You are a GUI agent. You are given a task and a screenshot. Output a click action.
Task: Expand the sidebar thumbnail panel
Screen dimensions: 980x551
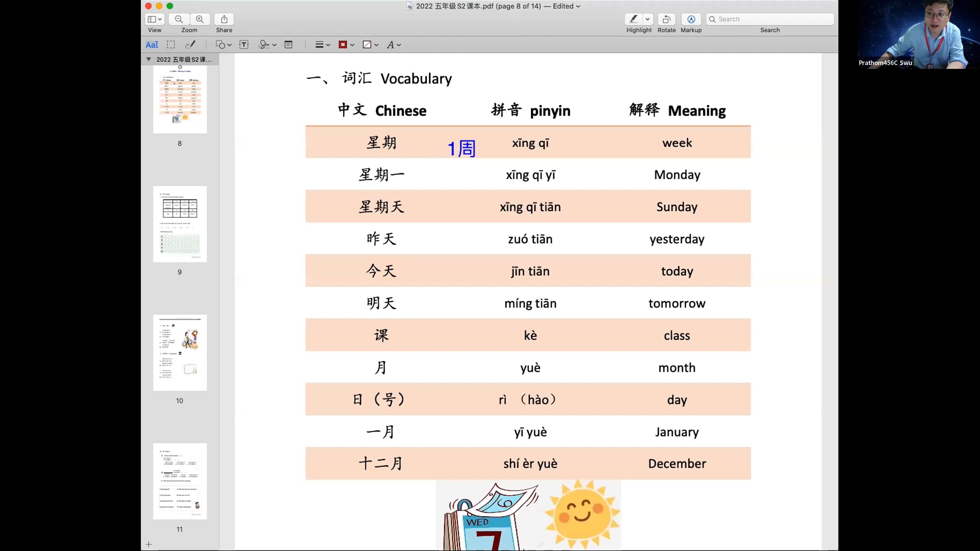pyautogui.click(x=148, y=59)
